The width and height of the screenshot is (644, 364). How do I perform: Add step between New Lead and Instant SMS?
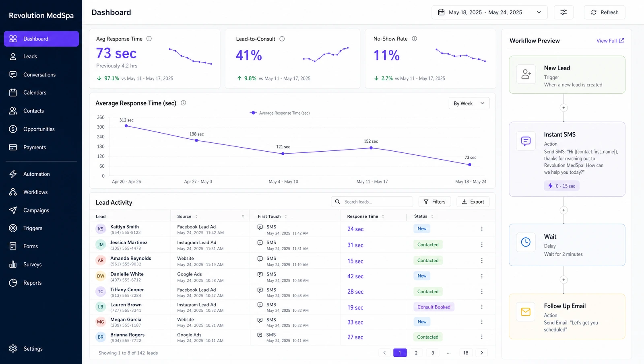click(x=563, y=108)
